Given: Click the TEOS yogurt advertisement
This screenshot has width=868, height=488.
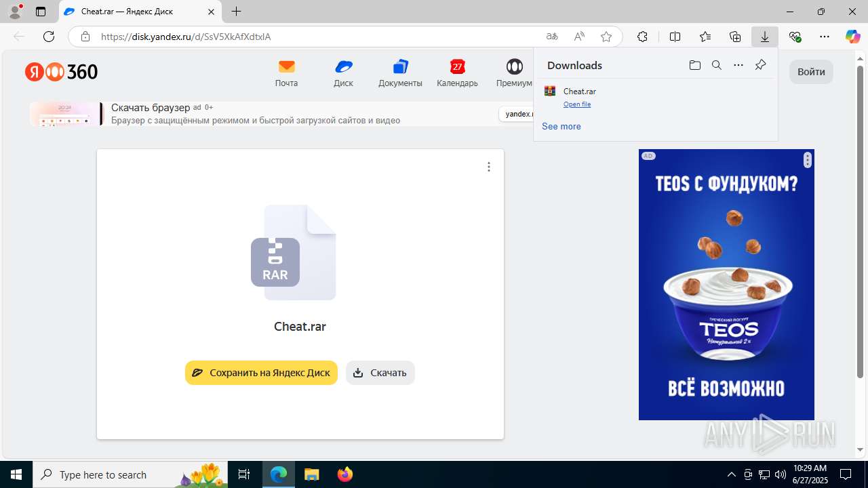Looking at the screenshot, I should [x=726, y=285].
